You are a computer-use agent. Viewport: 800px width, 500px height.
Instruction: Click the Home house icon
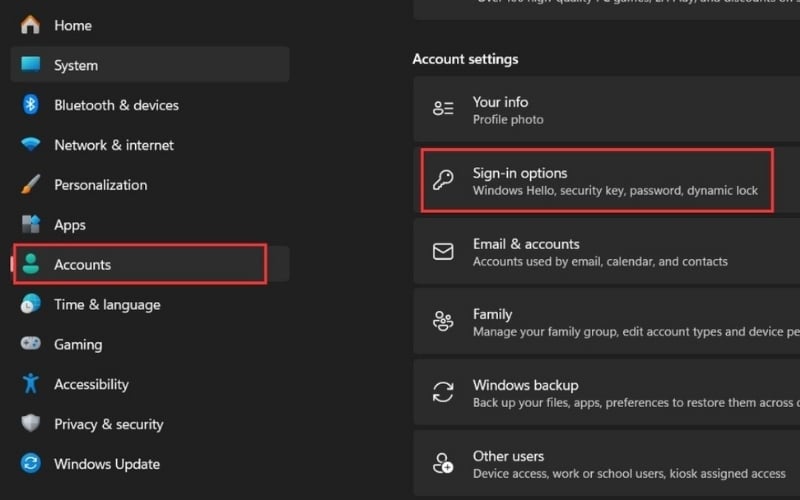30,25
